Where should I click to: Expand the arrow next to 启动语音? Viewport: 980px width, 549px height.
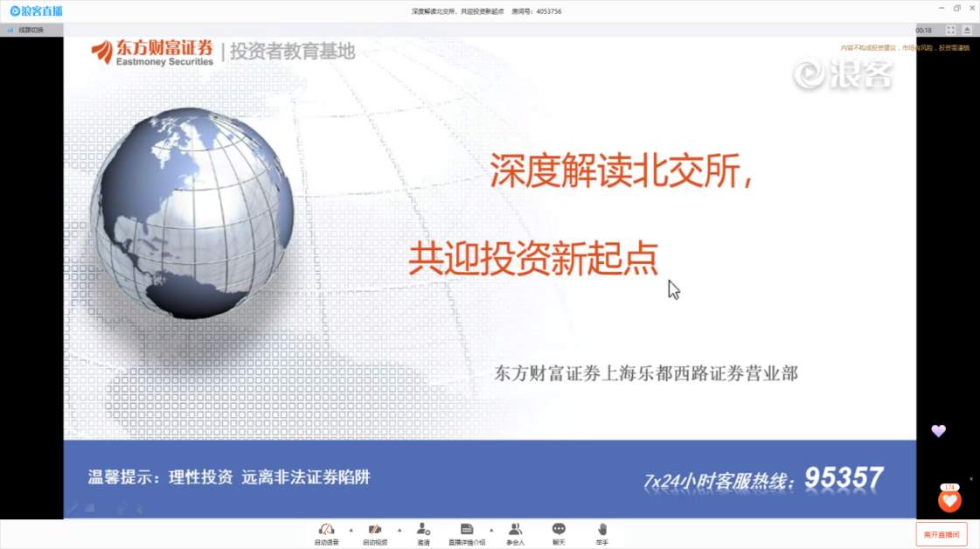tap(351, 531)
